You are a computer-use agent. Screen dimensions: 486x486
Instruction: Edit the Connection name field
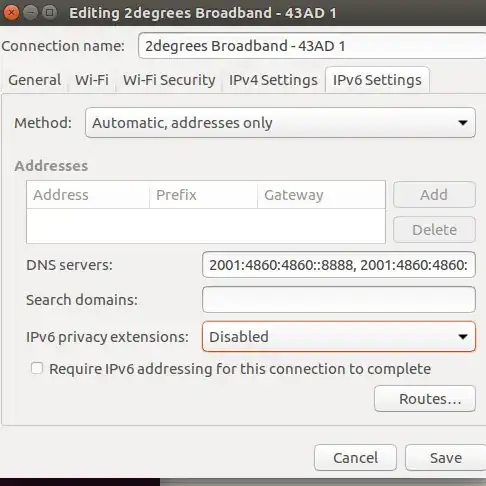[x=312, y=46]
